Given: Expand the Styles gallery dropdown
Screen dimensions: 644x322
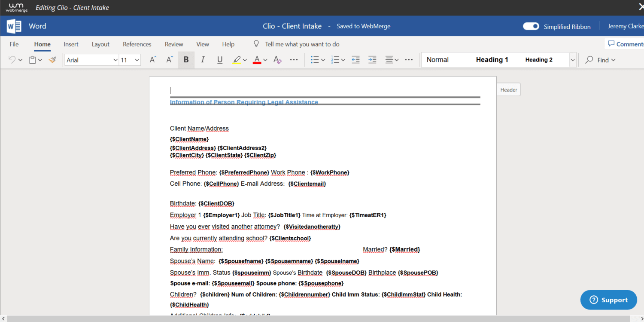Looking at the screenshot, I should pyautogui.click(x=572, y=60).
